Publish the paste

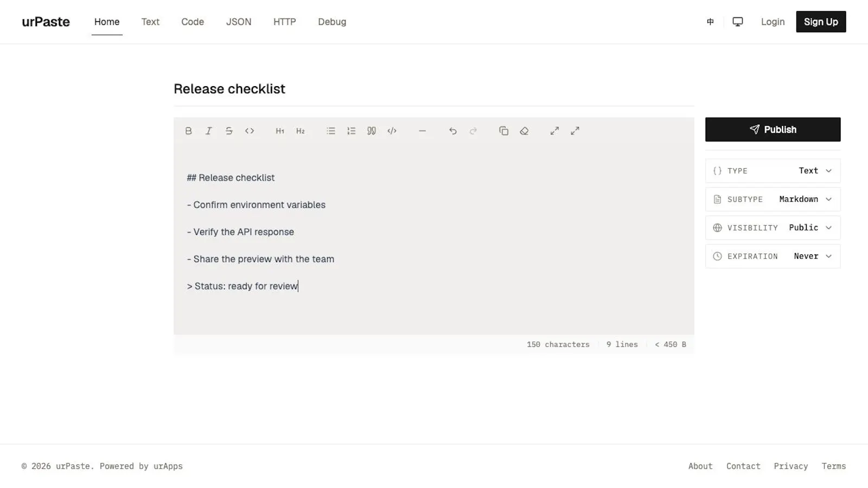[773, 130]
